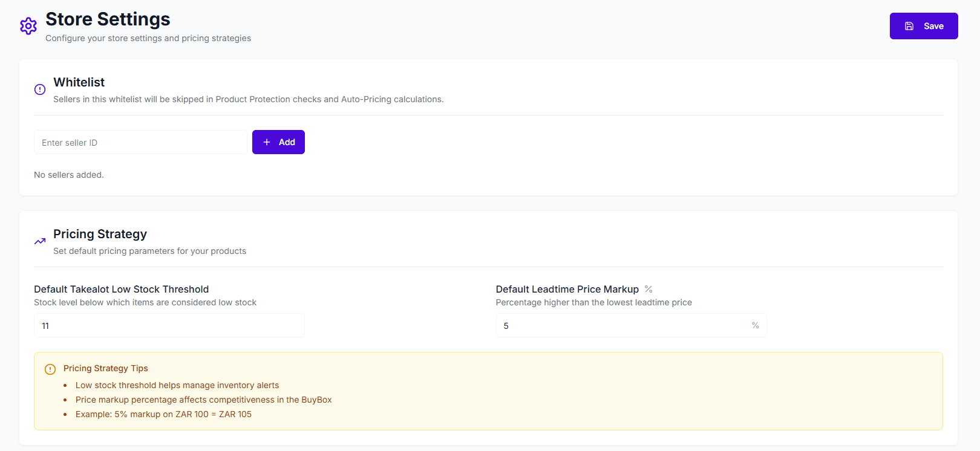Click the Pricing Strategy trend arrow icon
Screen dimensions: 980x451
[x=40, y=241]
